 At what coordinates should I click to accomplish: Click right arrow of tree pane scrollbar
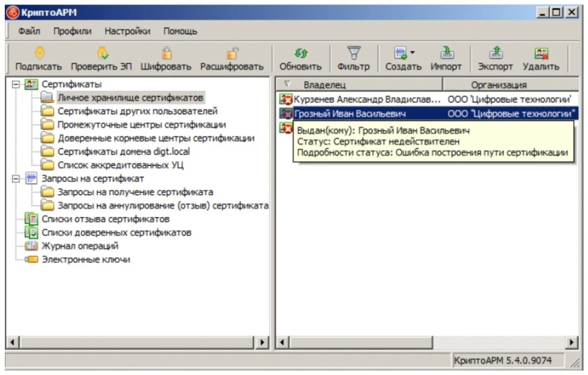tap(262, 342)
